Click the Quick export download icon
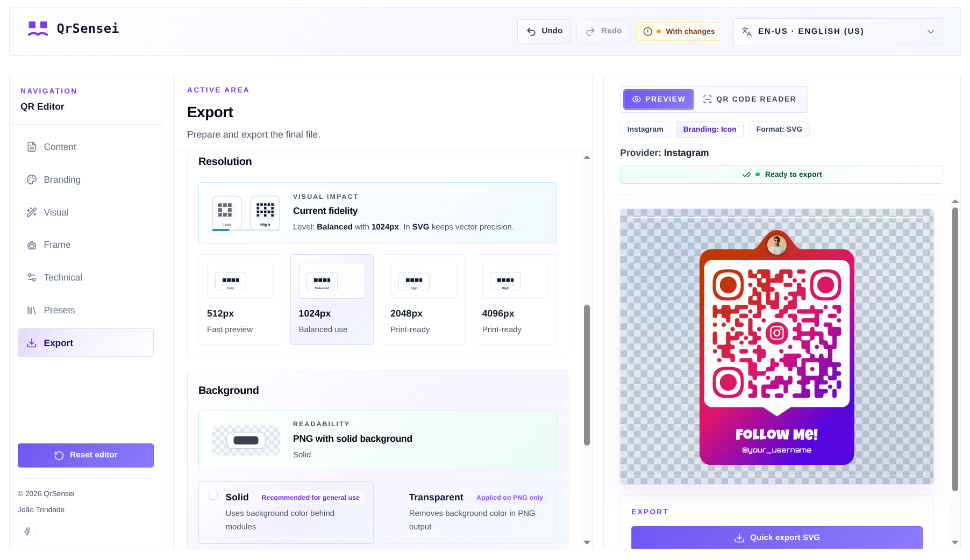The image size is (970, 560). [x=739, y=538]
